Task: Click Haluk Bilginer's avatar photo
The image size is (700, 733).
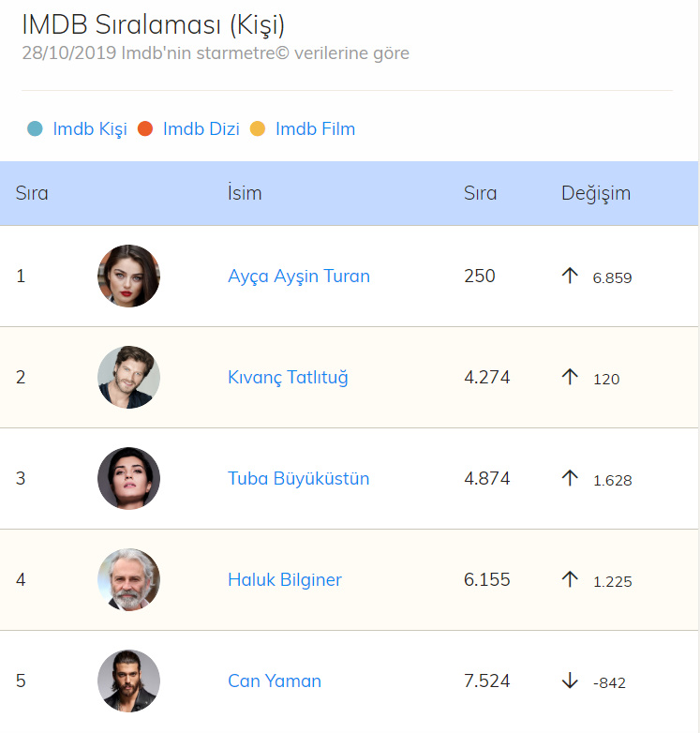Action: coord(128,580)
